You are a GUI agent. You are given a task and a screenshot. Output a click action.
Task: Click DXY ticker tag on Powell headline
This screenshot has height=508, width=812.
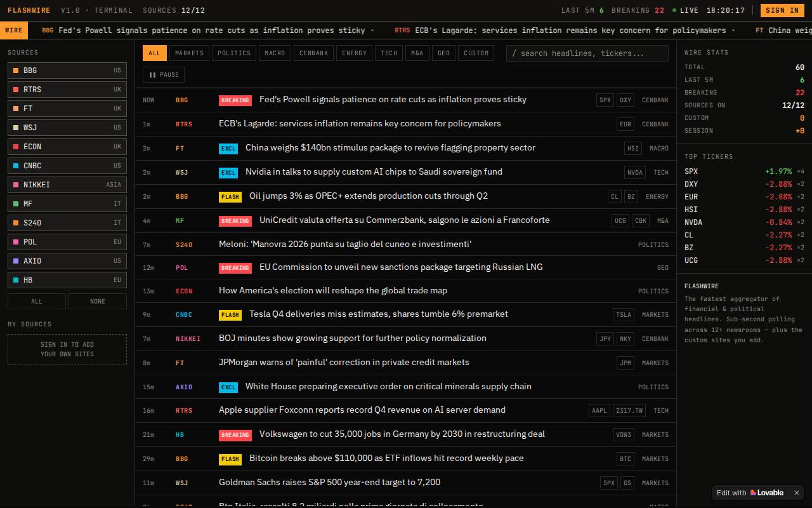point(625,100)
